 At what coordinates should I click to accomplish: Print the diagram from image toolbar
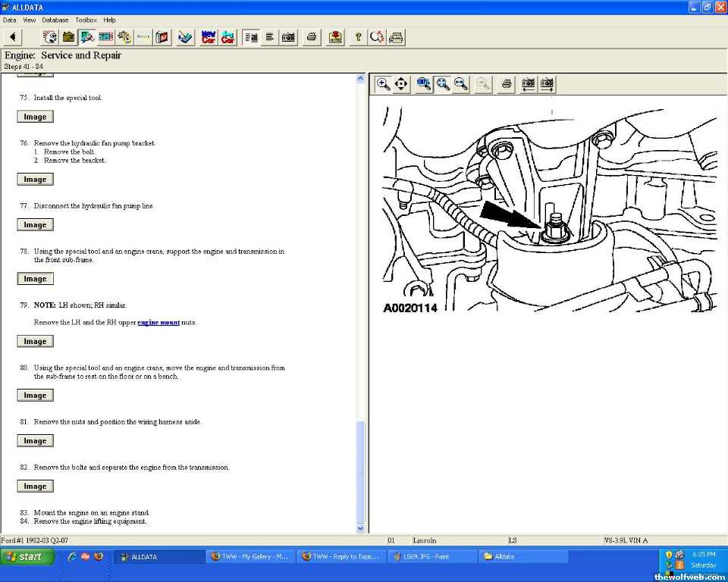(x=507, y=84)
